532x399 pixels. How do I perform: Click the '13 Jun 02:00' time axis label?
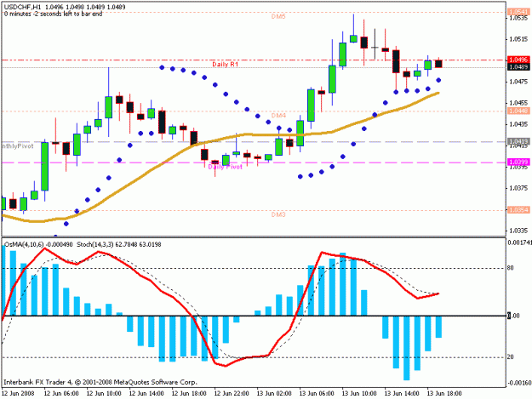click(274, 394)
